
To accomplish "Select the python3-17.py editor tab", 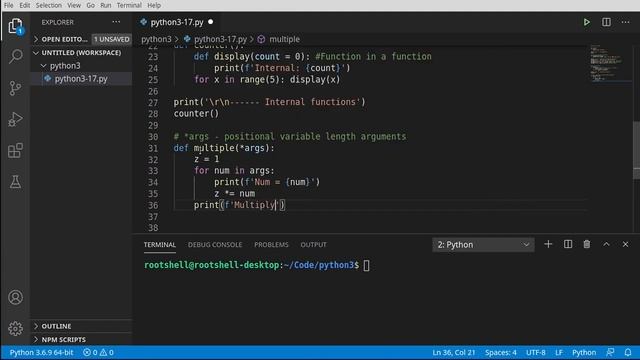I will [x=177, y=22].
